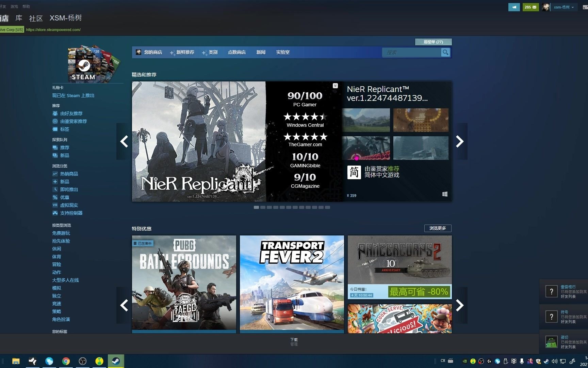The width and height of the screenshot is (588, 368).
Task: Click the volume icon in system tray
Action: click(555, 361)
